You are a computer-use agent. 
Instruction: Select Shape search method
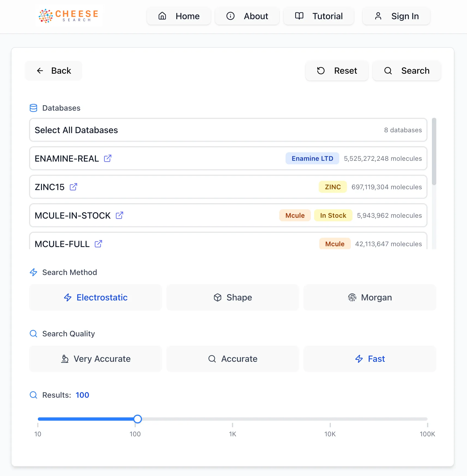(233, 297)
